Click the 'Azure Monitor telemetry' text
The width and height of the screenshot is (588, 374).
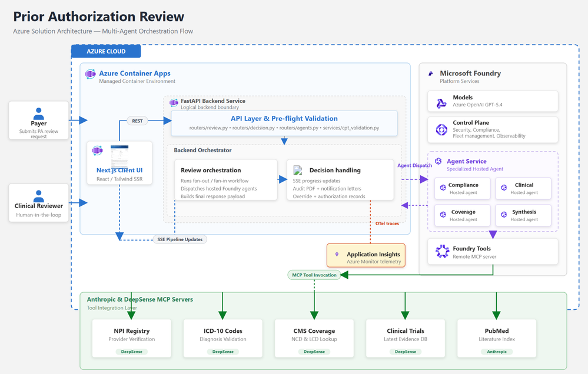(374, 262)
